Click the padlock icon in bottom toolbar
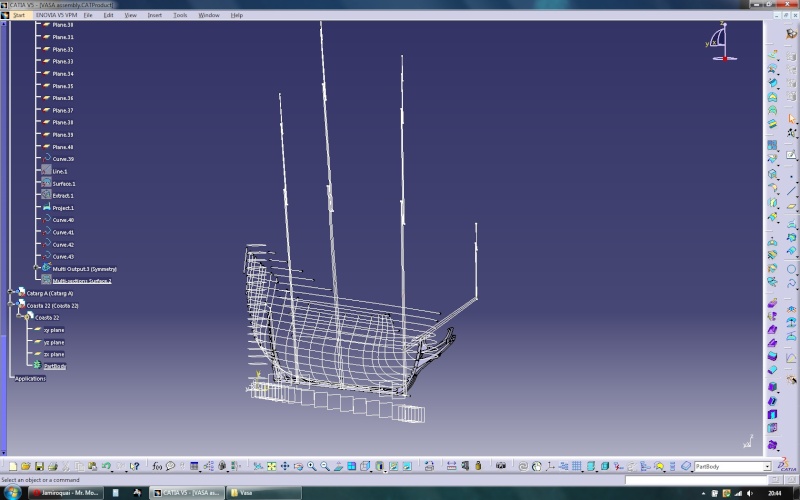Image resolution: width=800 pixels, height=500 pixels. [478, 466]
